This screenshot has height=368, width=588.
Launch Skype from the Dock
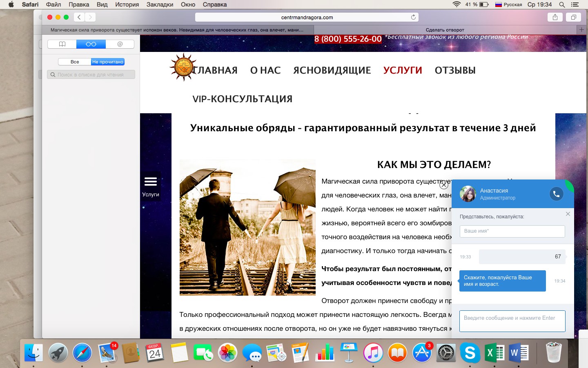point(470,352)
